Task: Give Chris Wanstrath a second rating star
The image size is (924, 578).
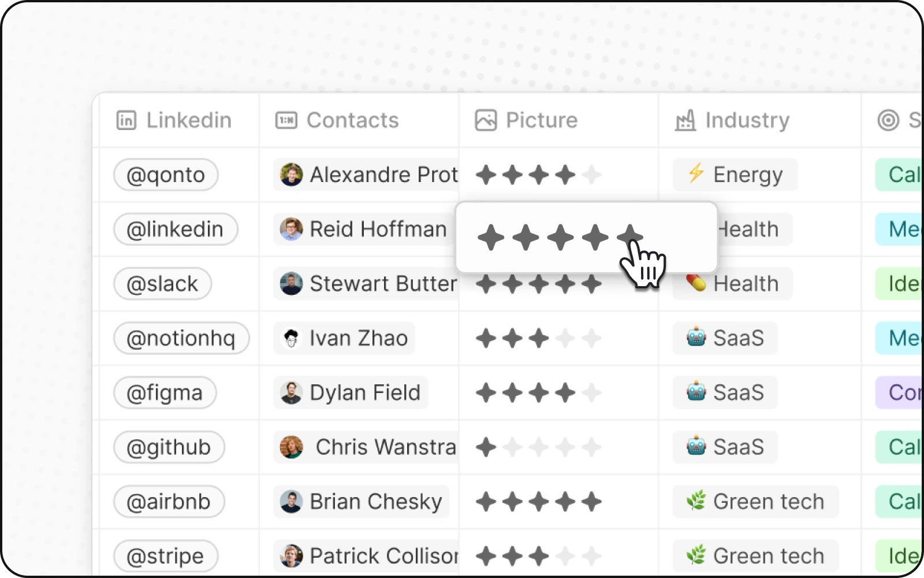Action: coord(512,447)
